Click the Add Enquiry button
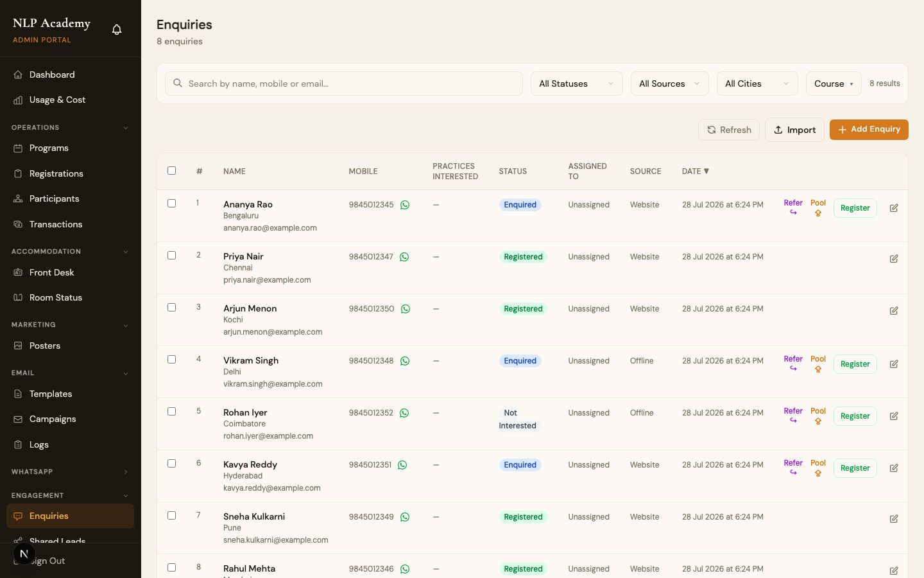Viewport: 924px width, 578px height. (869, 129)
